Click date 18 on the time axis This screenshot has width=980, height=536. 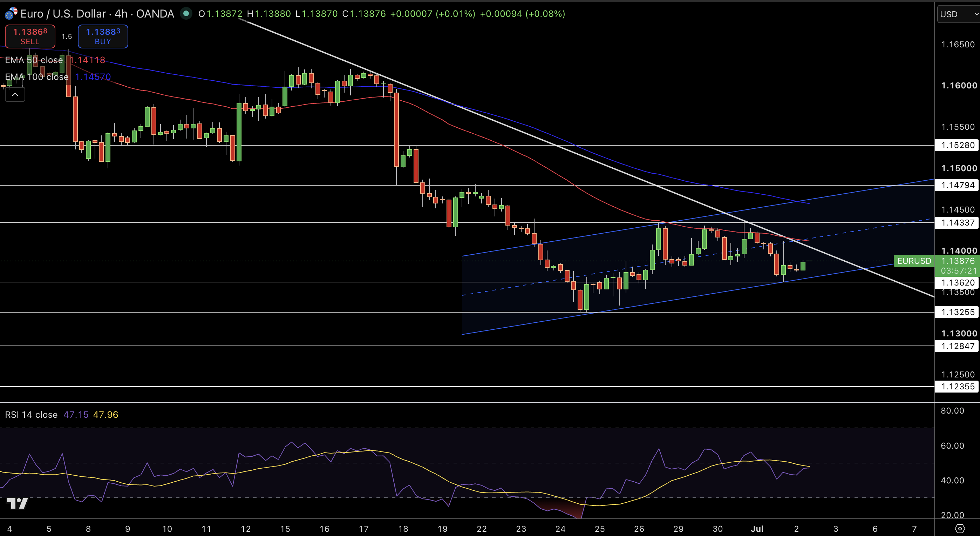pos(403,529)
